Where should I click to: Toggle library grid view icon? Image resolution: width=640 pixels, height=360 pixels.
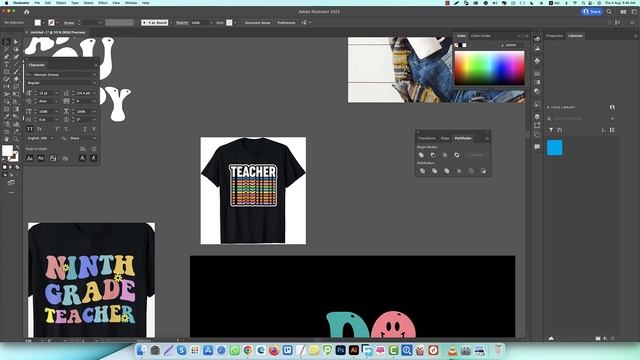click(612, 130)
